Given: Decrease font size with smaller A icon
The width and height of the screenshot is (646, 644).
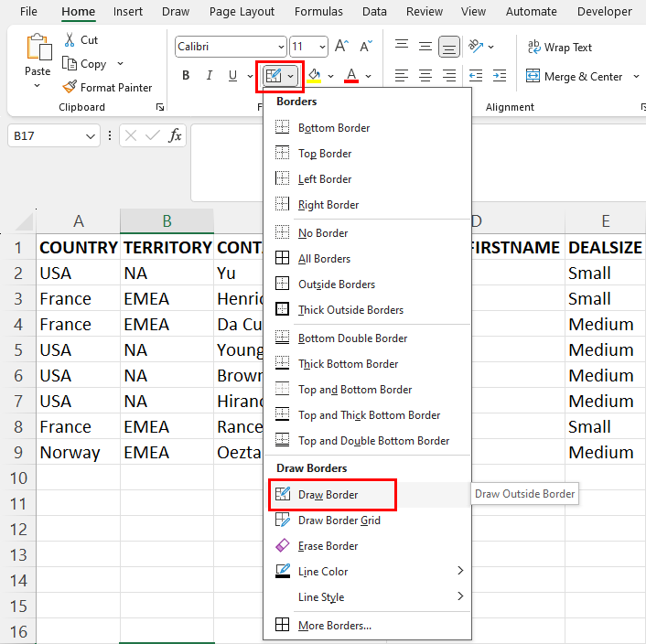Looking at the screenshot, I should tap(366, 46).
